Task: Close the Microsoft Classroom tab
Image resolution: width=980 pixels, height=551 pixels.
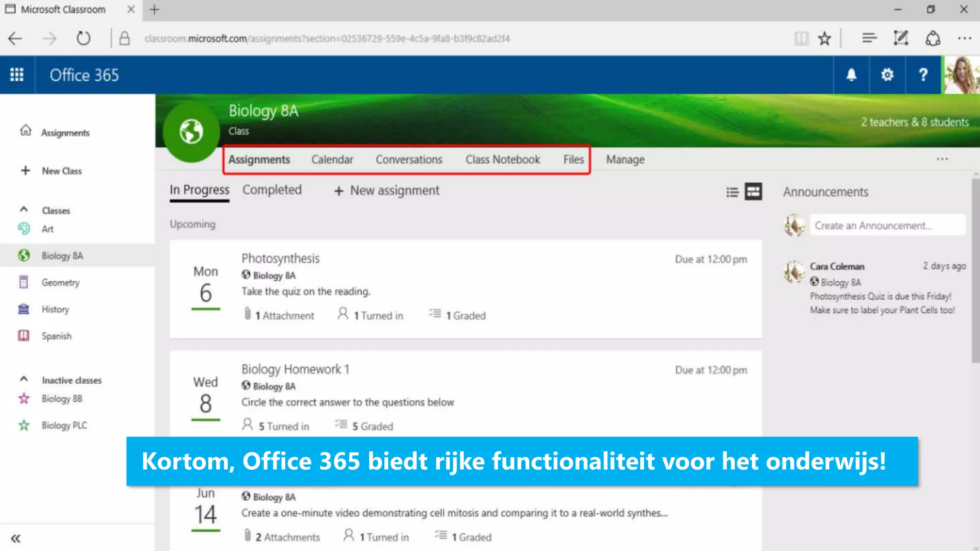Action: (x=131, y=10)
